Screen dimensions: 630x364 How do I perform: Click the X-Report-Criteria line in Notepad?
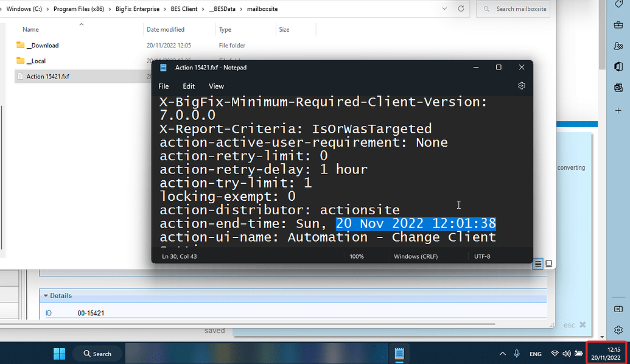pos(295,129)
